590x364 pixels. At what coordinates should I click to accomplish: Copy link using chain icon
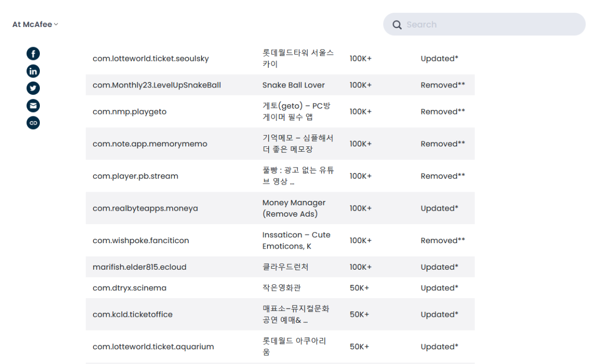(33, 123)
